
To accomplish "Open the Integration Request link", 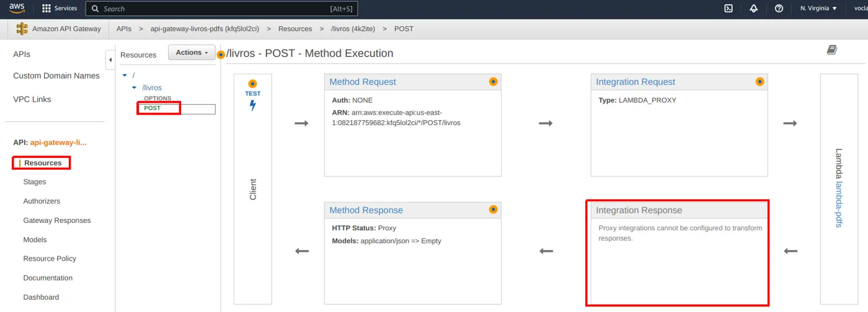I will 635,82.
